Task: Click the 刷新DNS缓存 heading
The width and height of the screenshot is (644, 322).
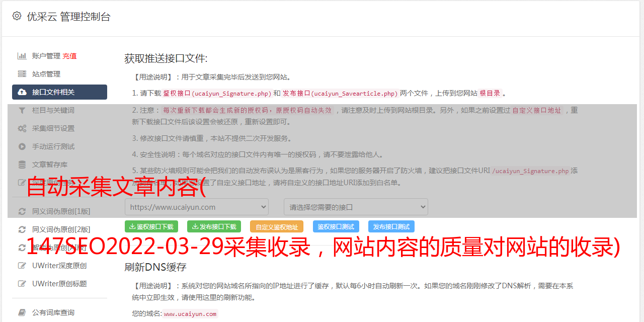Action: click(155, 267)
